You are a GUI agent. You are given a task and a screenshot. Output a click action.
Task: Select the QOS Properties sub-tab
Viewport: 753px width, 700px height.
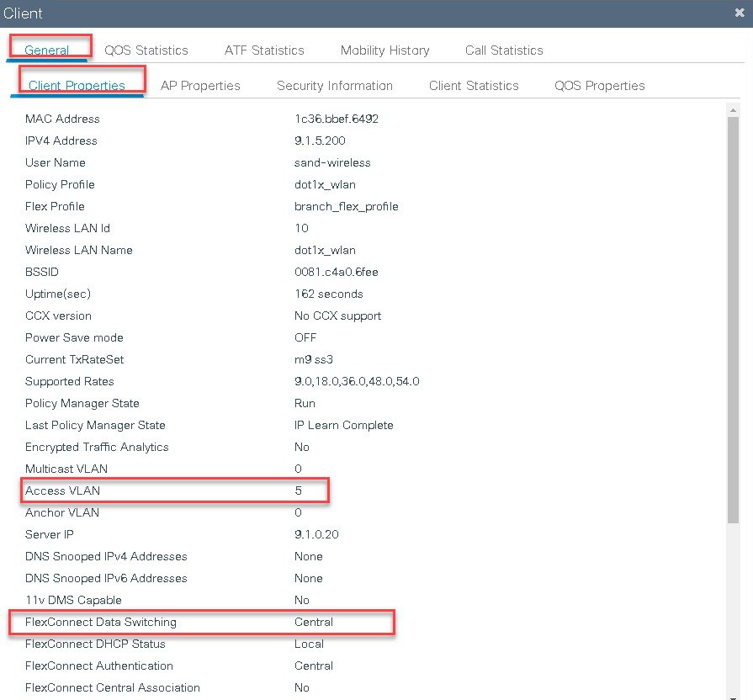click(x=599, y=86)
